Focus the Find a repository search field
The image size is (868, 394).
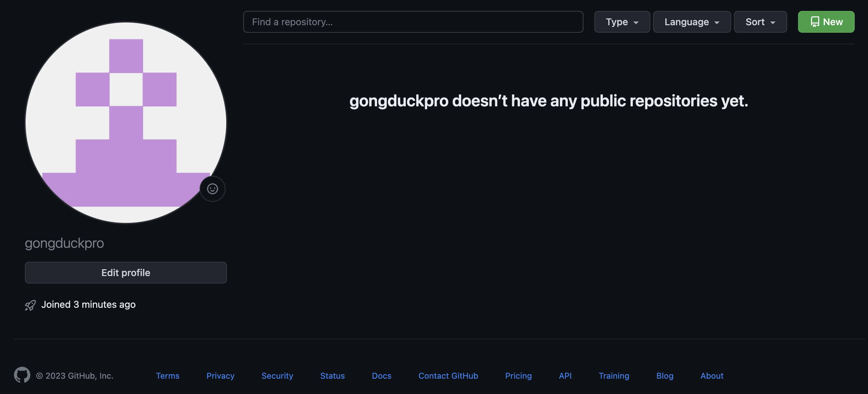point(413,22)
